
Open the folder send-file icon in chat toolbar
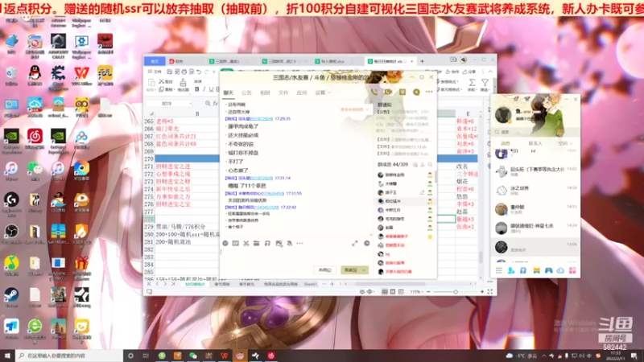click(x=256, y=244)
